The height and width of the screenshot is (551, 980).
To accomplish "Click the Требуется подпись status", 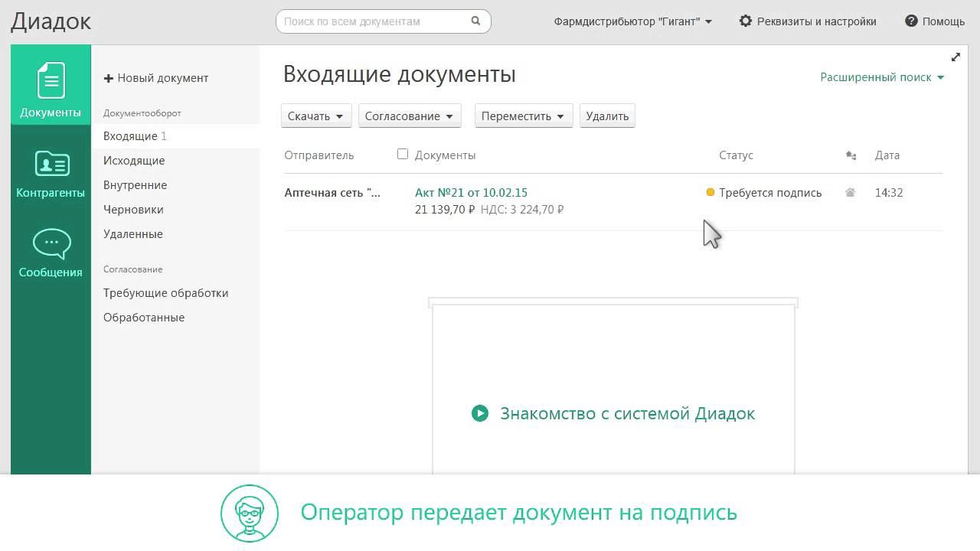I will (770, 193).
